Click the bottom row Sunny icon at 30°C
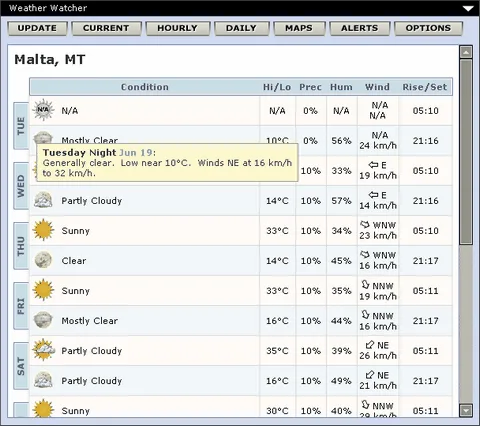Viewport: 480px width, 426px height. pyautogui.click(x=43, y=408)
